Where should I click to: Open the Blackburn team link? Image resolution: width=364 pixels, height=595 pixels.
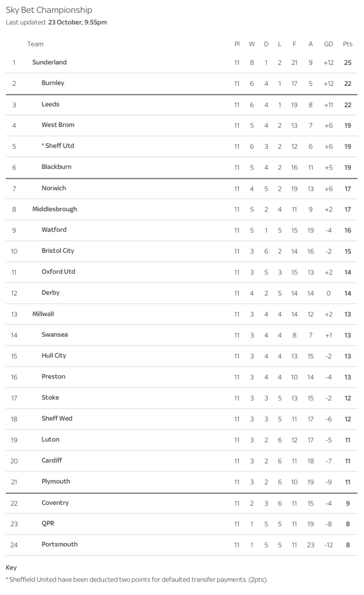[56, 167]
